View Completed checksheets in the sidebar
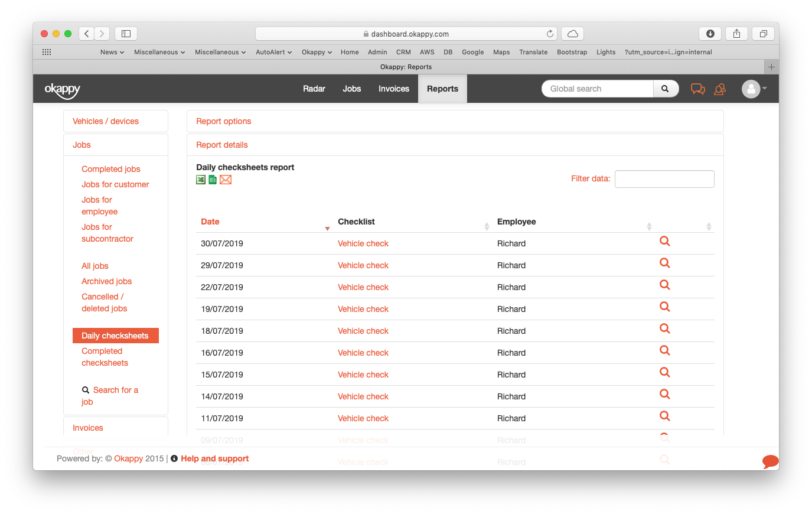 tap(105, 357)
